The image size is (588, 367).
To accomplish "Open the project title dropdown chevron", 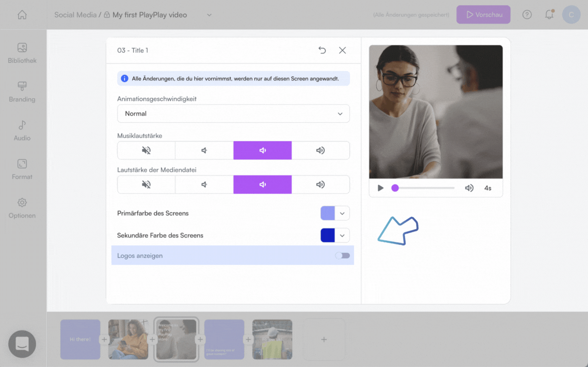I will (x=209, y=15).
